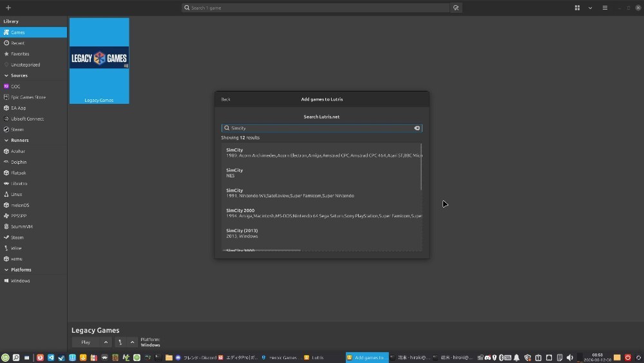Select GOG source icon
Screen dimensions: 644x363
[x=6, y=86]
